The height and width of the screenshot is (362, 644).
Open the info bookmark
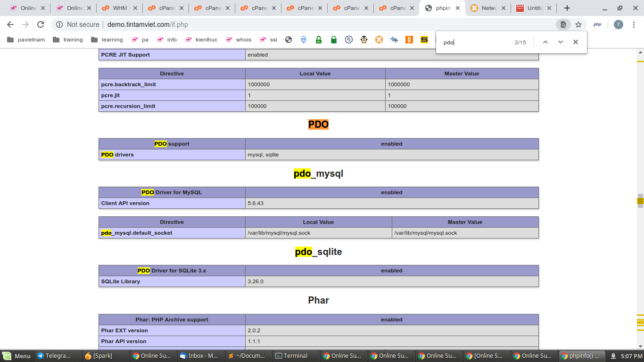click(x=166, y=40)
